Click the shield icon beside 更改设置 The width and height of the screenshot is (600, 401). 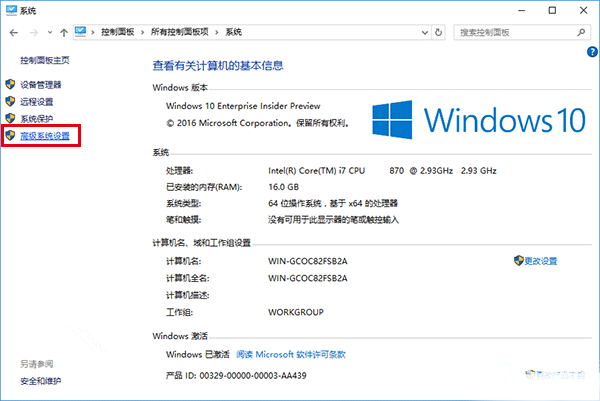tap(518, 260)
